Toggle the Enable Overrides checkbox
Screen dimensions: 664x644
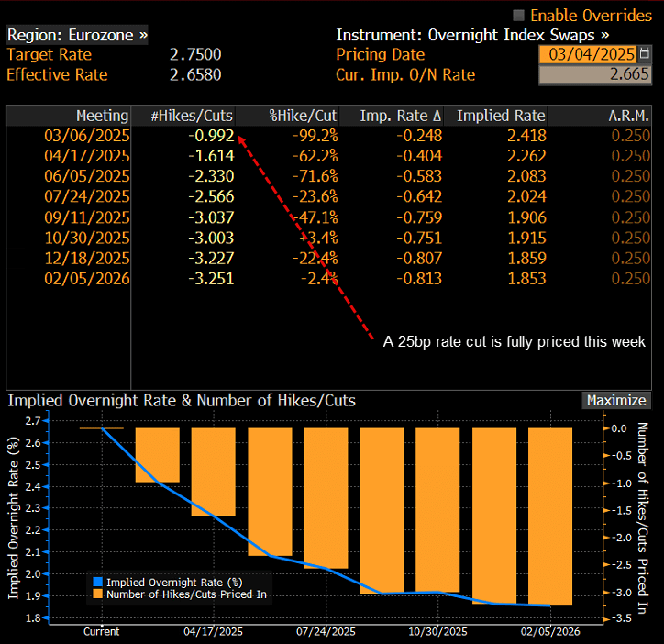[518, 16]
